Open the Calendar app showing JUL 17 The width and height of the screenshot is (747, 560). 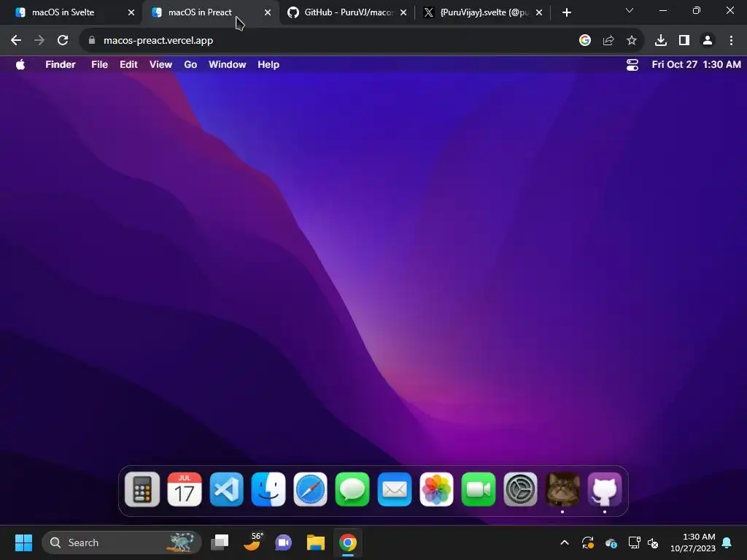click(x=185, y=489)
